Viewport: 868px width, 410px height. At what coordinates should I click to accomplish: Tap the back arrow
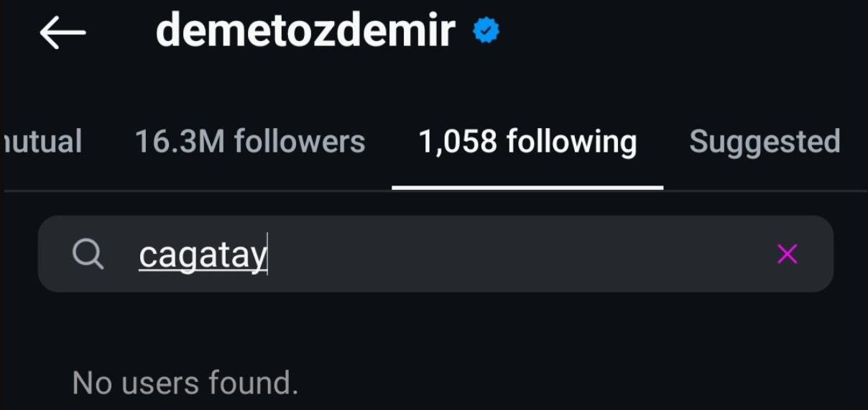tap(63, 33)
